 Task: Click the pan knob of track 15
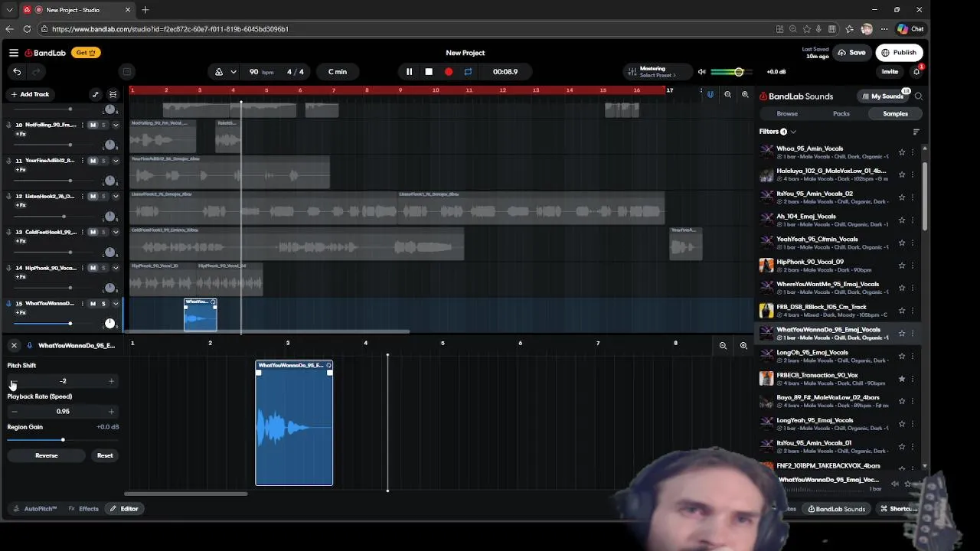click(109, 324)
